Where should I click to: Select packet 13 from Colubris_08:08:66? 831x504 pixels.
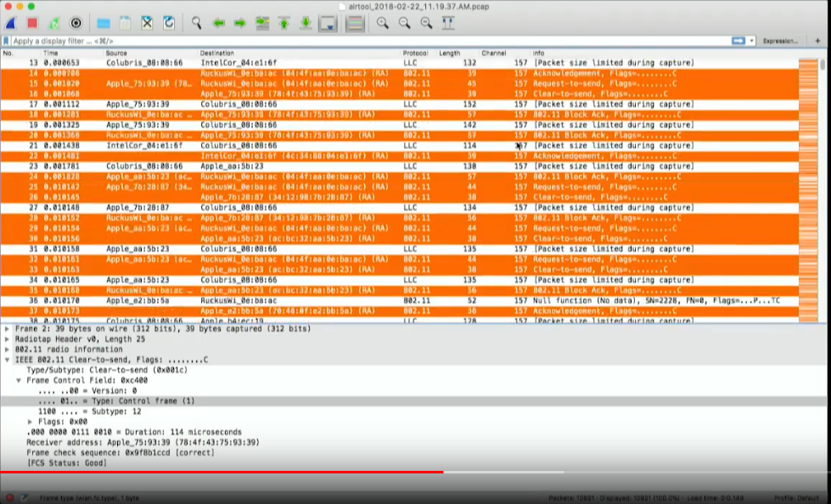point(399,63)
